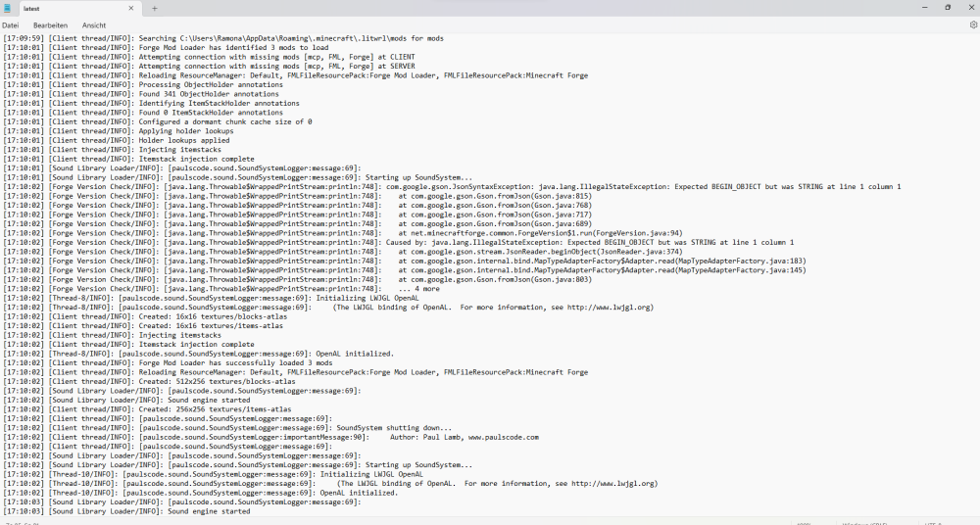The image size is (980, 525).
Task: Click the 'JsonReader.java:374' stack trace entry
Action: click(343, 252)
